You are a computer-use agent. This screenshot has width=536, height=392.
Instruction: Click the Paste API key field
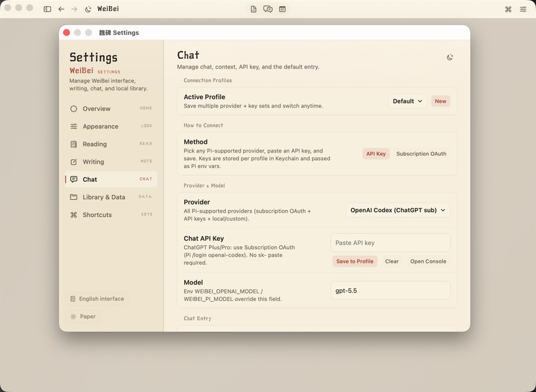click(x=390, y=243)
